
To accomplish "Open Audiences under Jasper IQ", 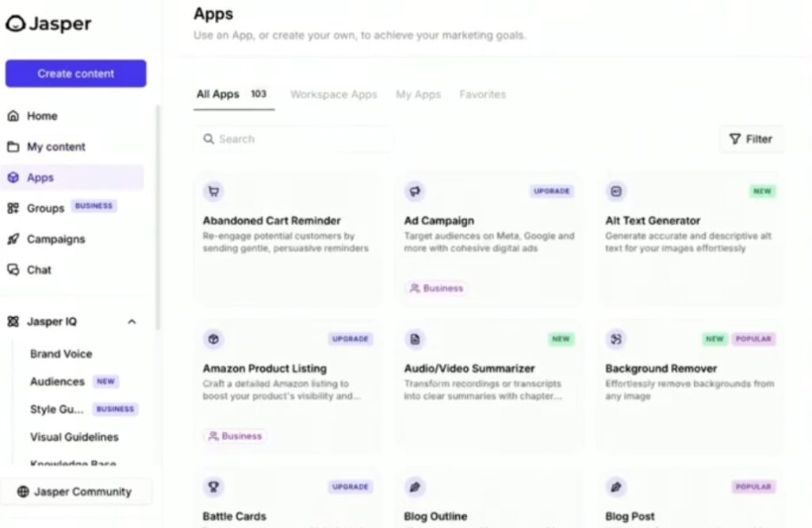I will (x=57, y=381).
